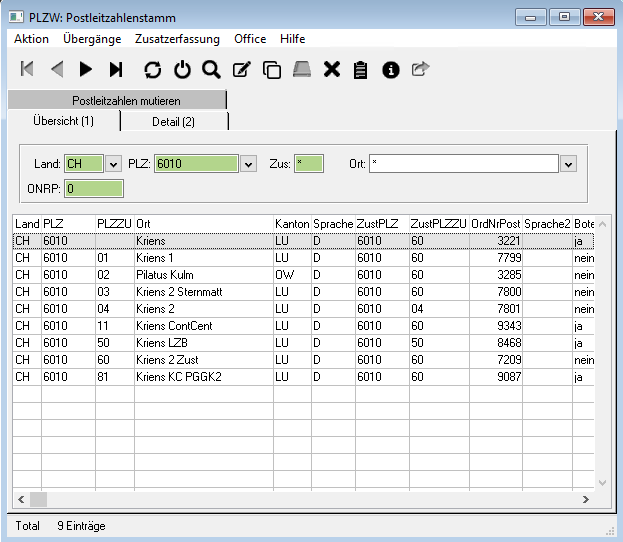Viewport: 623px width, 542px height.
Task: Open the Zusatzerfassung menu
Action: [177, 39]
